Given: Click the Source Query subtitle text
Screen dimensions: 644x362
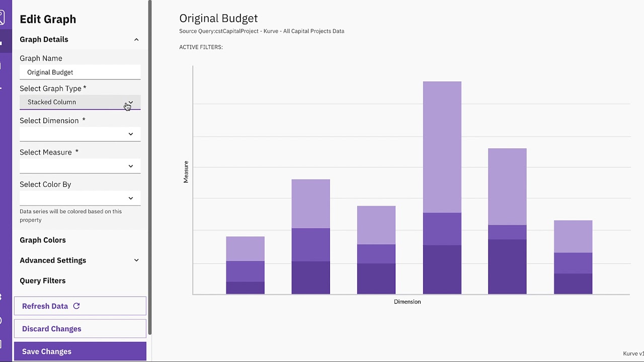Looking at the screenshot, I should (262, 31).
